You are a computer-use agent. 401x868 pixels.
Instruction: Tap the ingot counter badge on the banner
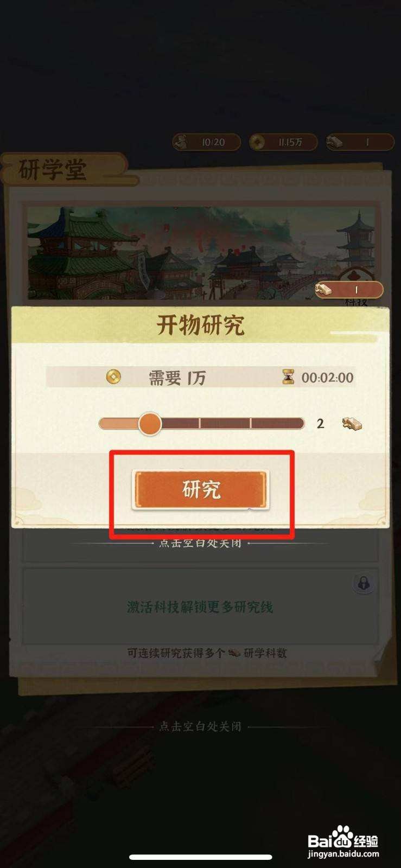coord(349,290)
